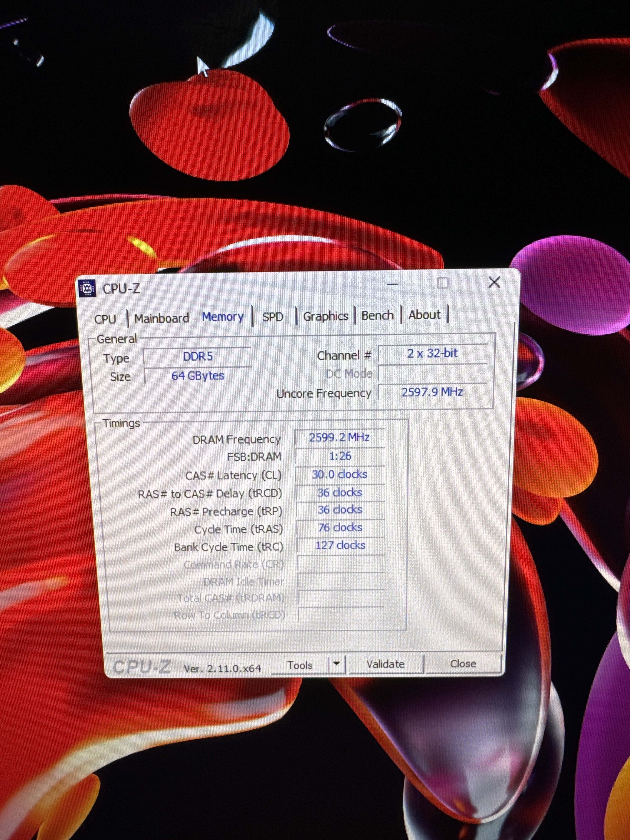
Task: Minimize the CPU-Z window
Action: tap(393, 284)
